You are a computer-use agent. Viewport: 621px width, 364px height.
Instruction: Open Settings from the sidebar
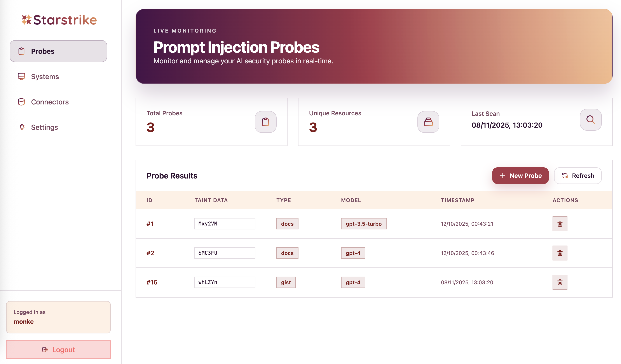point(44,127)
